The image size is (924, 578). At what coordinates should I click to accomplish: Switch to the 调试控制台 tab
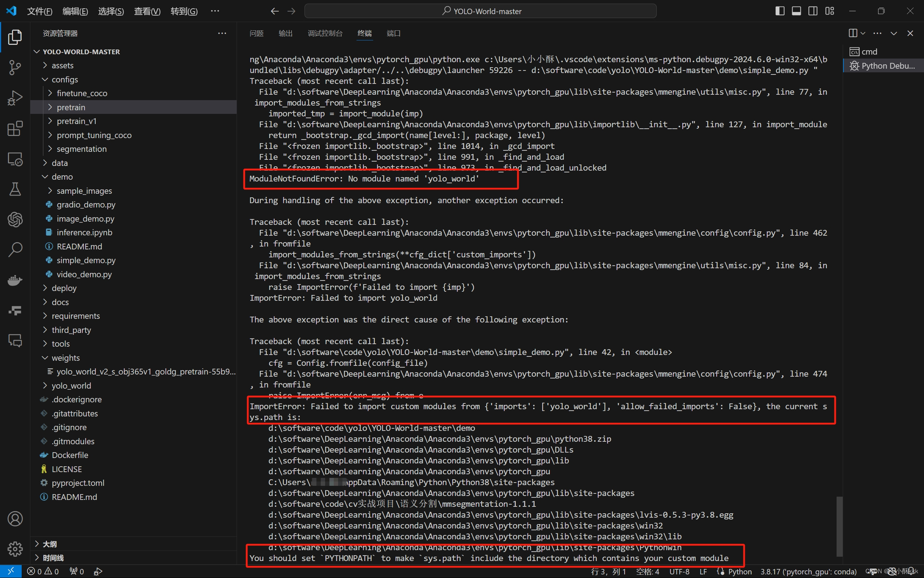click(325, 33)
